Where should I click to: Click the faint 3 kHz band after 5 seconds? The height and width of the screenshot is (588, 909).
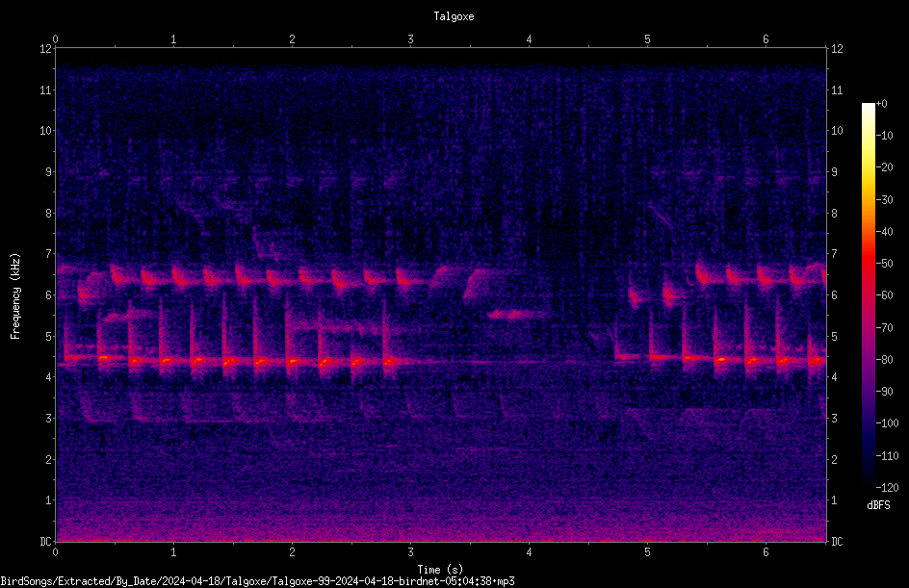pyautogui.click(x=698, y=411)
